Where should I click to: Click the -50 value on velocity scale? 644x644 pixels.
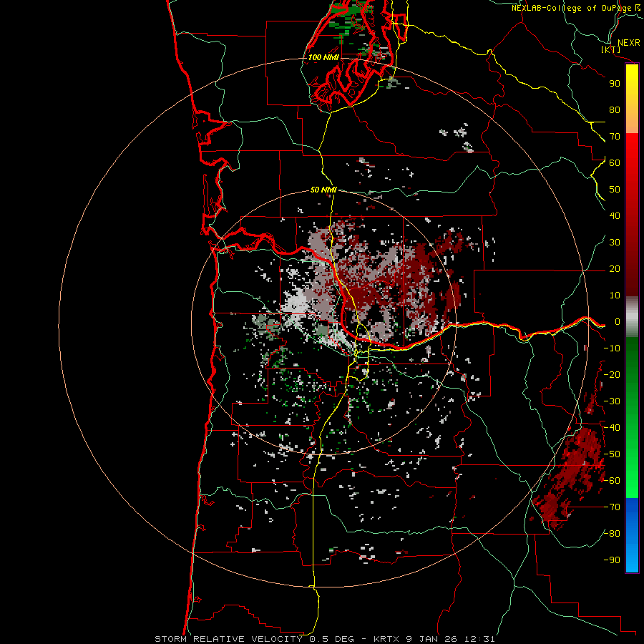[612, 454]
